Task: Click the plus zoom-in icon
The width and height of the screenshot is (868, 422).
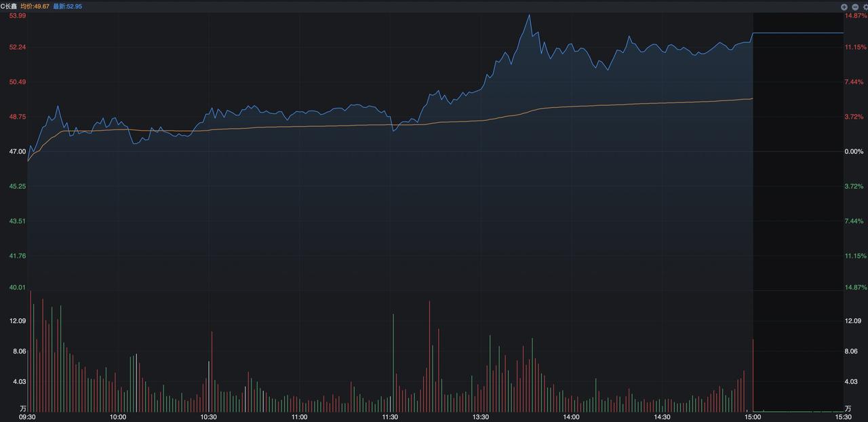Action: point(844,6)
